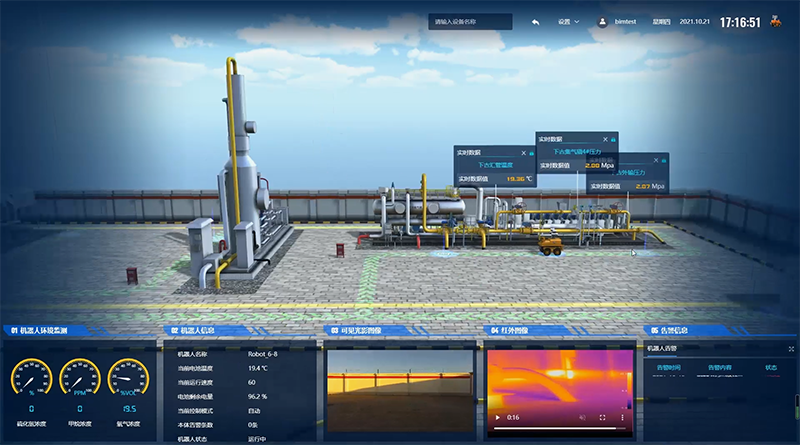
Task: Open infrared video more options menu
Action: tap(622, 417)
